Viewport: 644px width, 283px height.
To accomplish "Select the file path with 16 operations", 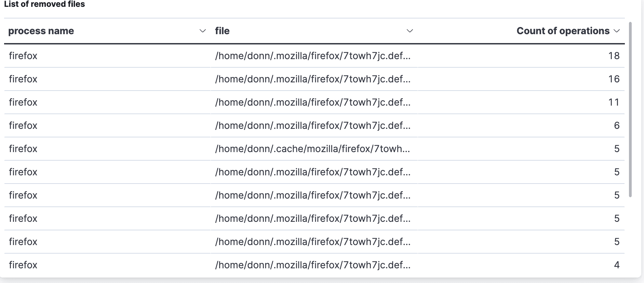I will (x=312, y=79).
